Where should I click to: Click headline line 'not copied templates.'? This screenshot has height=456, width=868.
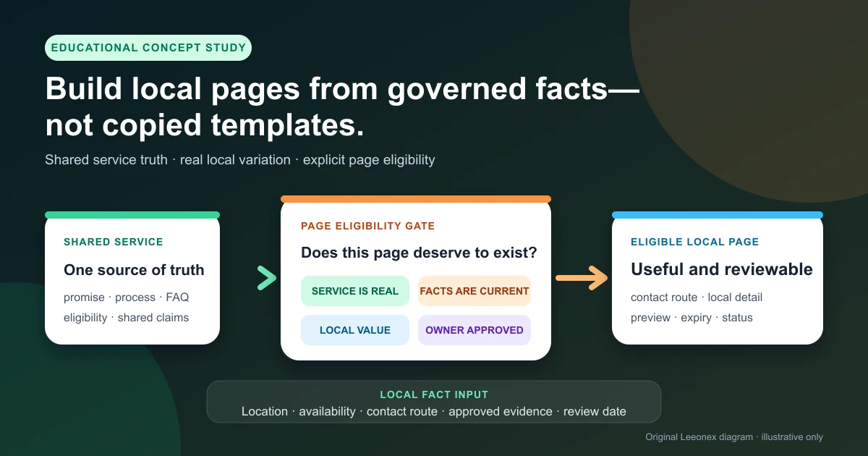click(205, 125)
